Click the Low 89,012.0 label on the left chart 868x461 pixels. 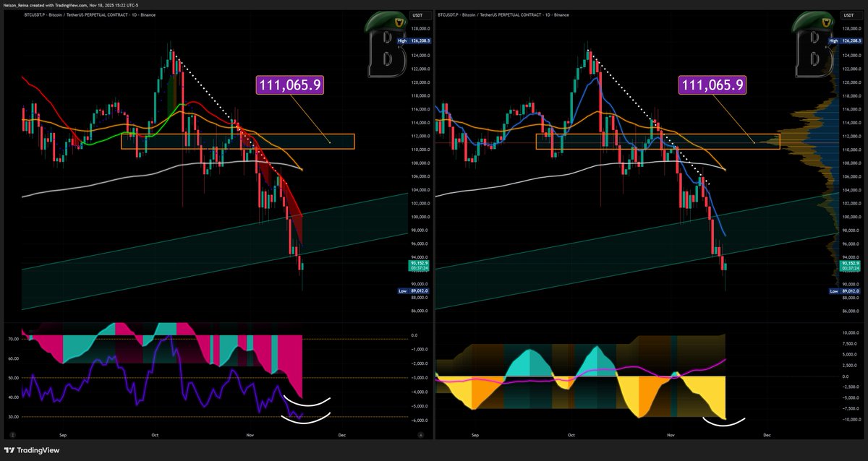click(x=414, y=291)
